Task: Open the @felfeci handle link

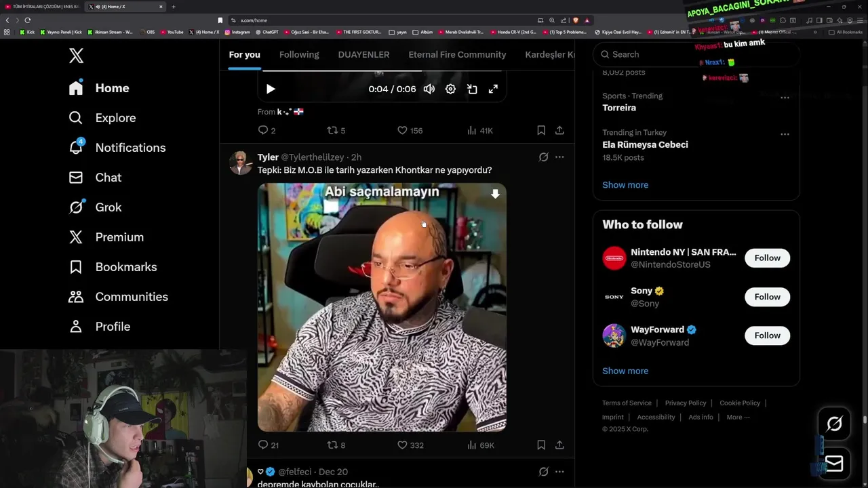Action: point(295,472)
